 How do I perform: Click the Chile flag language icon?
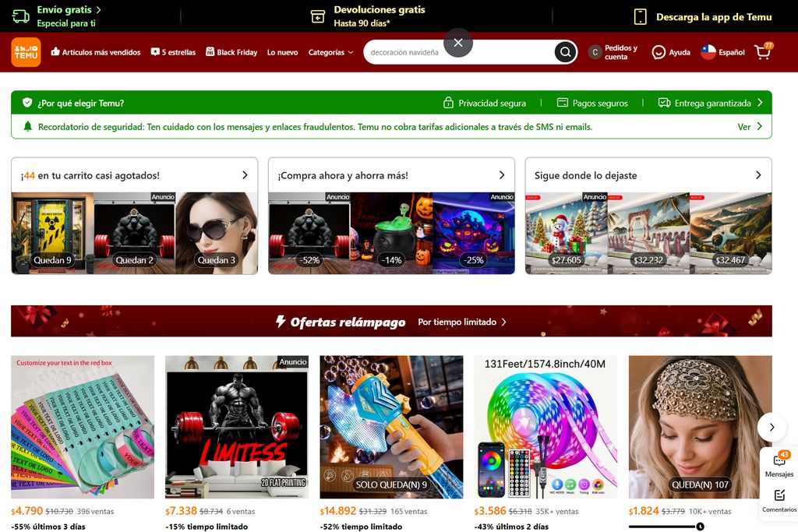click(708, 52)
